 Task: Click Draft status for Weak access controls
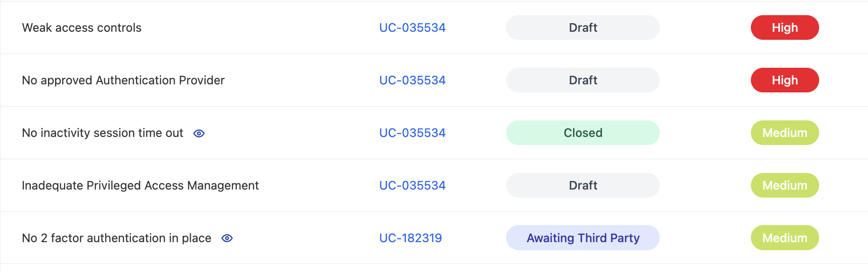(x=582, y=27)
